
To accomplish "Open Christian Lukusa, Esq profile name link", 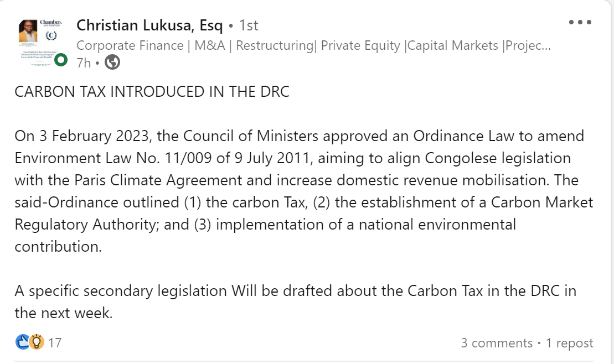I will (149, 25).
